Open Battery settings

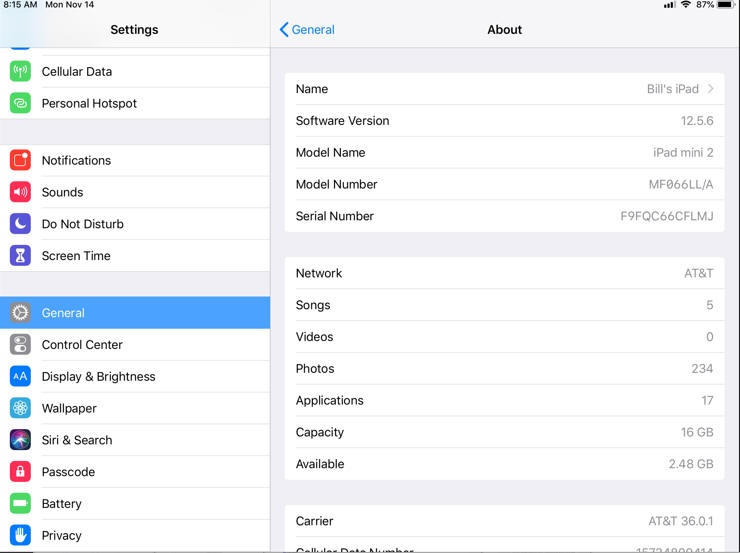(x=135, y=503)
